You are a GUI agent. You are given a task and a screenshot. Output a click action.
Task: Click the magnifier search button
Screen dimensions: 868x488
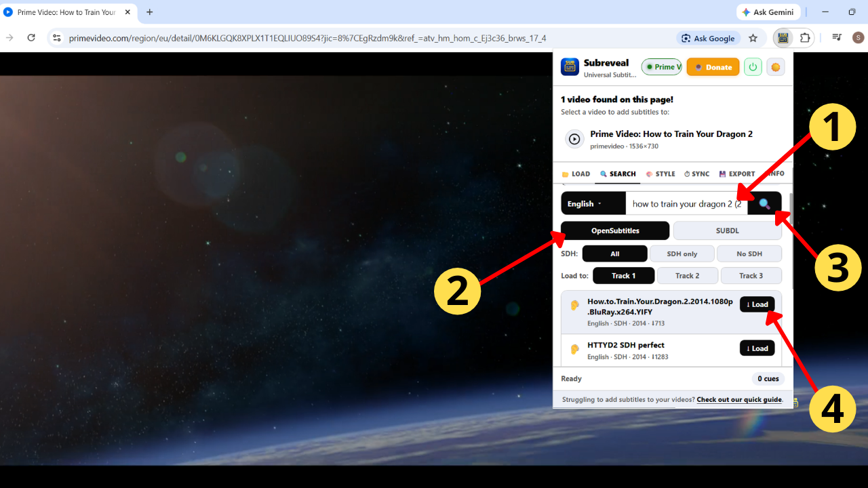pos(764,203)
